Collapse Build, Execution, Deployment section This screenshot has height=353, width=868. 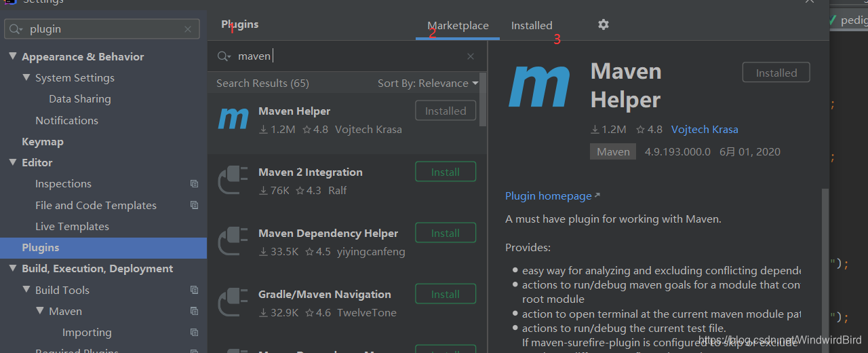(13, 268)
